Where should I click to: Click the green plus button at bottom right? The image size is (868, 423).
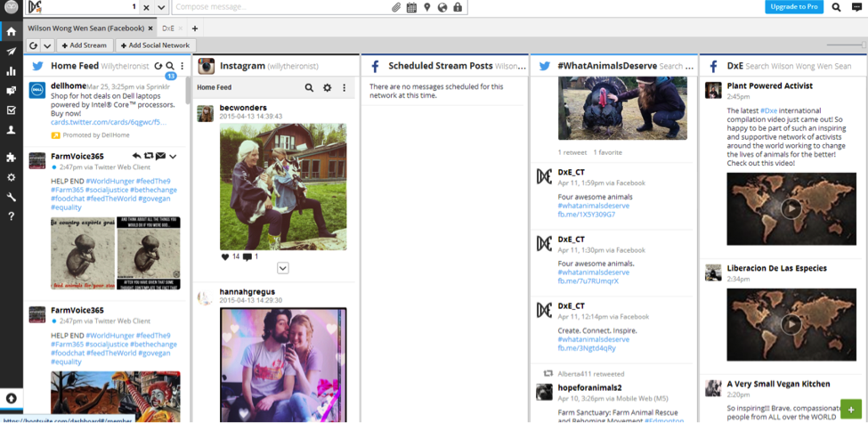coord(851,410)
